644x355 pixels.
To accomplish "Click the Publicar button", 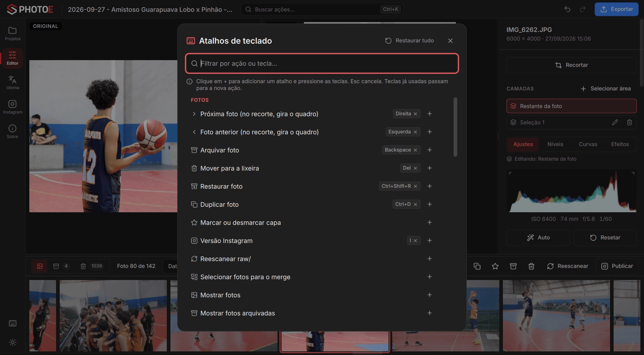I will [x=617, y=266].
